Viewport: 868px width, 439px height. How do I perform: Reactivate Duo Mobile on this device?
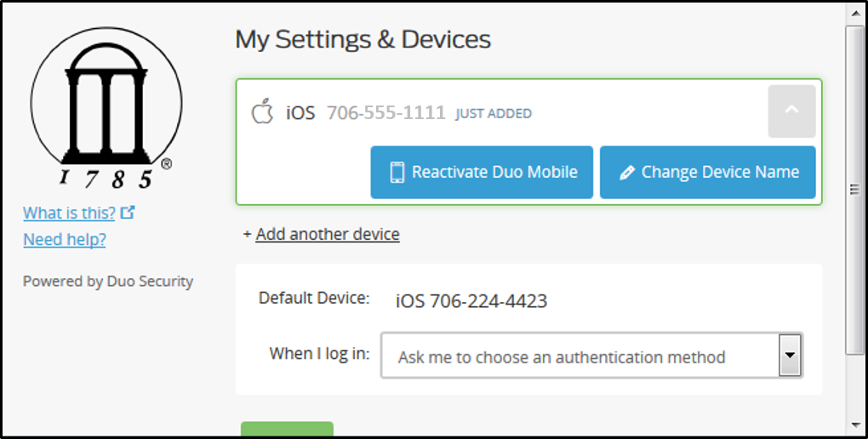pos(482,172)
